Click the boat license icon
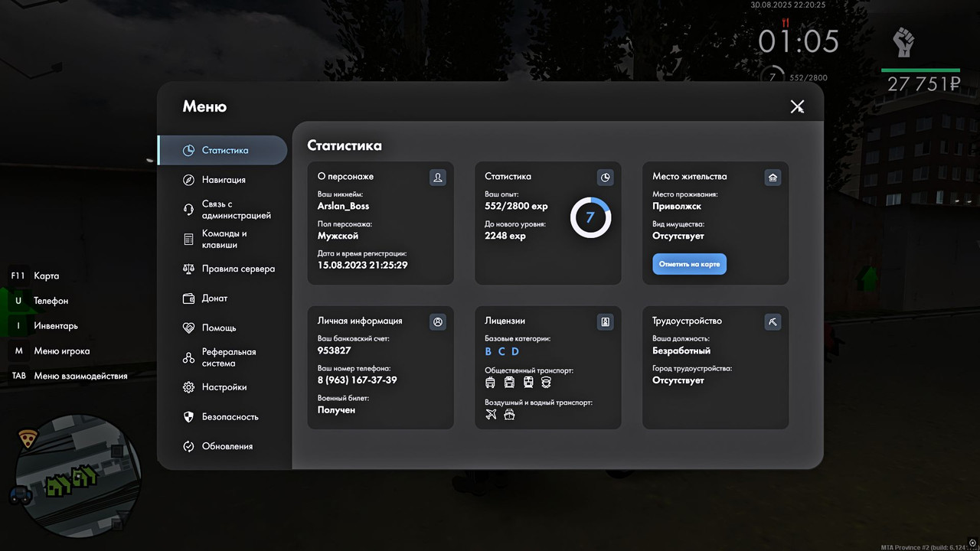This screenshot has width=980, height=551. coord(509,414)
